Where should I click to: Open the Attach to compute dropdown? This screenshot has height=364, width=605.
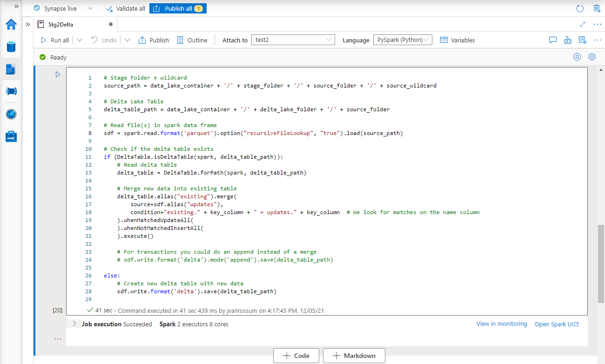coord(293,40)
